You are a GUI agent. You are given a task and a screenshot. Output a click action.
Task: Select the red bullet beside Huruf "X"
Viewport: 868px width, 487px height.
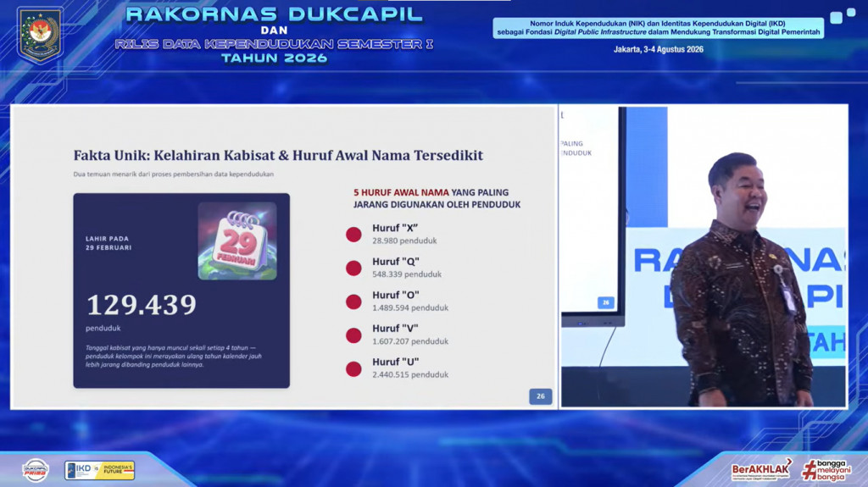353,235
